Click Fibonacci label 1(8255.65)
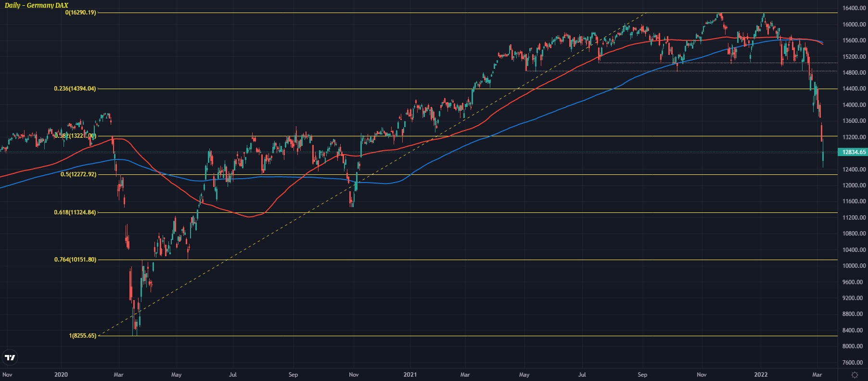 (82, 336)
